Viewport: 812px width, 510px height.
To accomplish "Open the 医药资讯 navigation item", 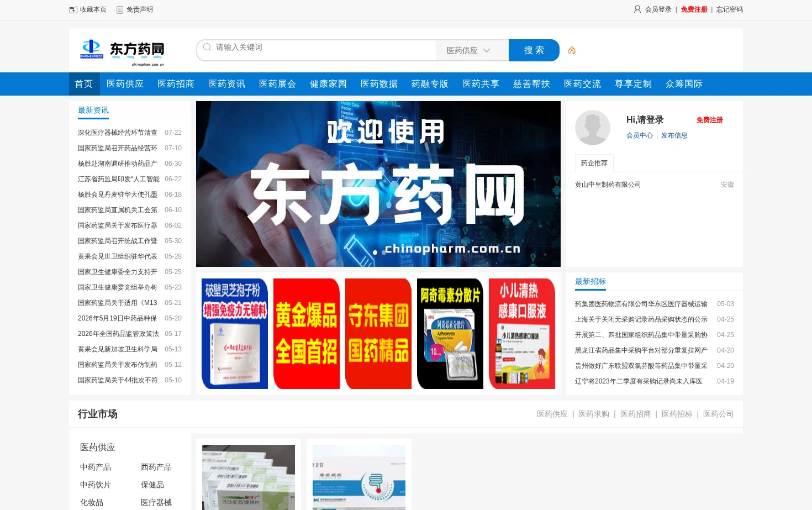I will [227, 84].
